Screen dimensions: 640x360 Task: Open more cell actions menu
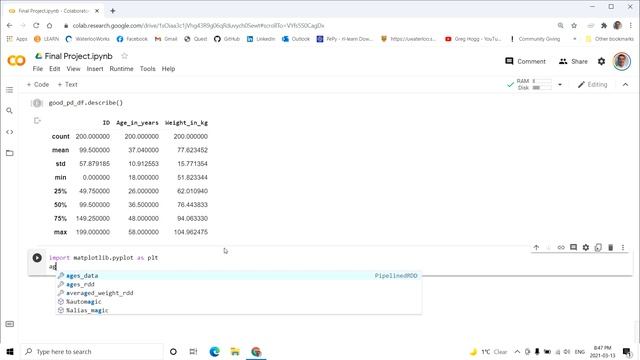tap(623, 247)
